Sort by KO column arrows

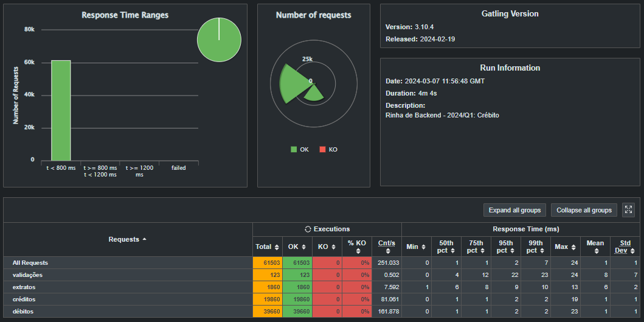tap(333, 247)
